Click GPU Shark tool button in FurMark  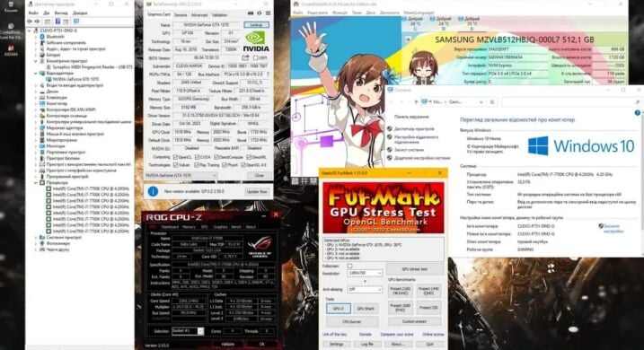(x=366, y=308)
